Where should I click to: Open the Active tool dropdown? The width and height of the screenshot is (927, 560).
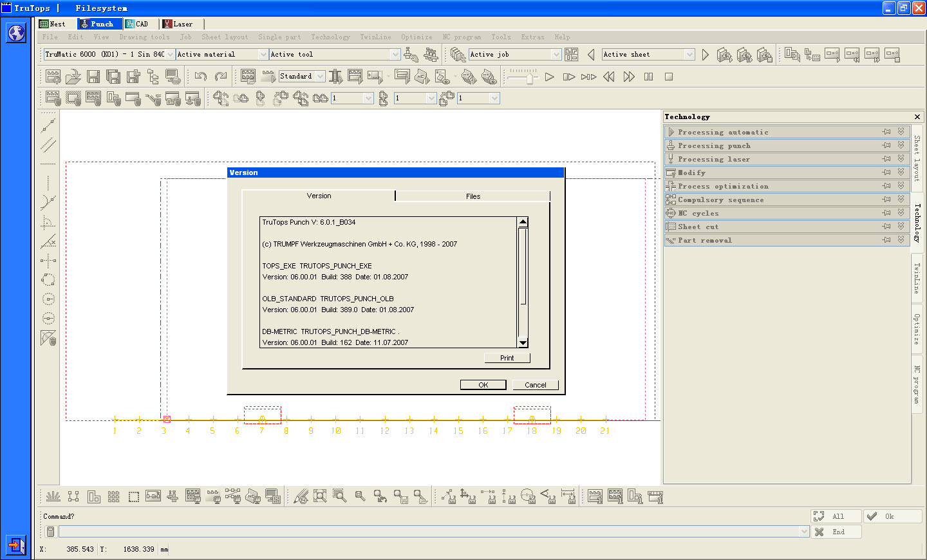[x=395, y=55]
